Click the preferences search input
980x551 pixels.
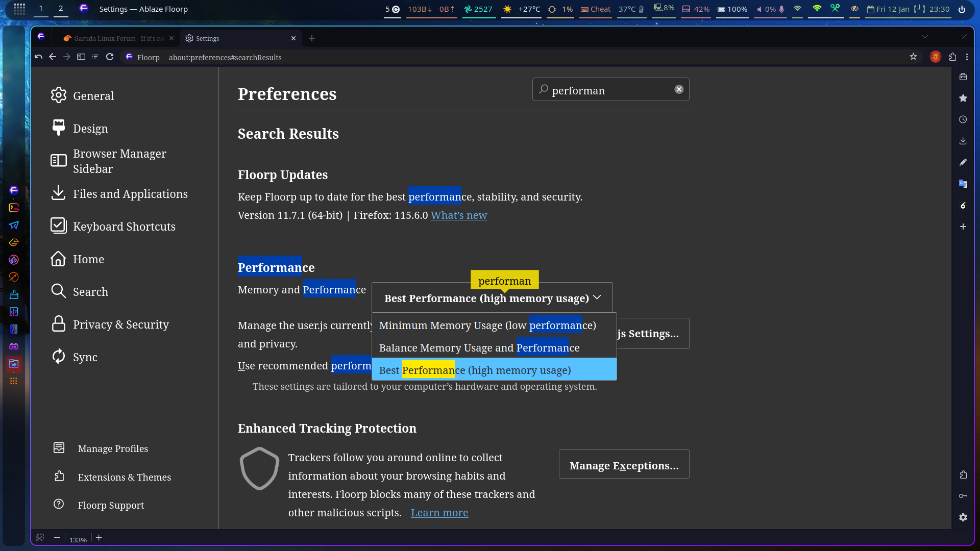pyautogui.click(x=610, y=90)
